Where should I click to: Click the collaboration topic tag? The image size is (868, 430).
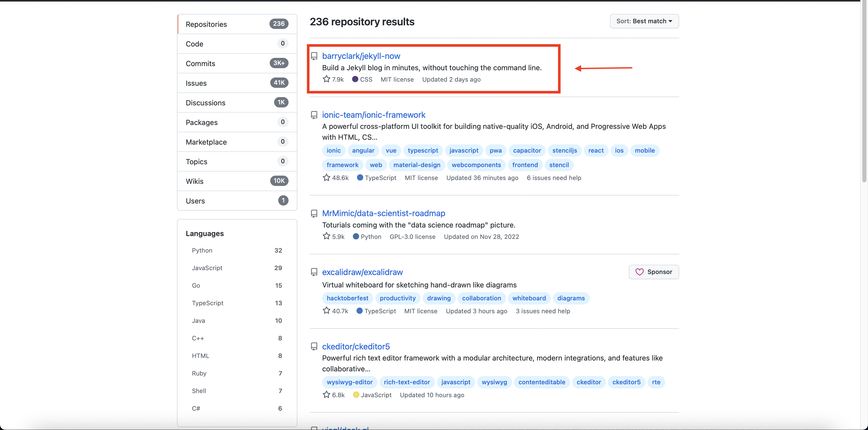(x=481, y=298)
